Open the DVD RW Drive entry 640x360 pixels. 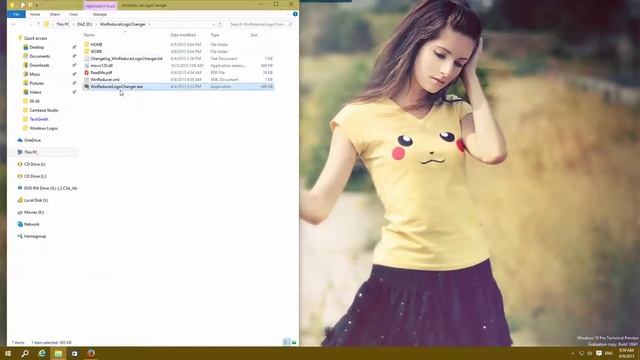pyautogui.click(x=50, y=188)
